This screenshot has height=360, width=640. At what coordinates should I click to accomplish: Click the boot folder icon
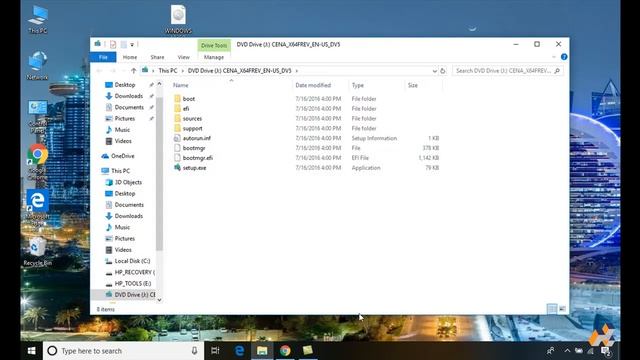tap(177, 99)
